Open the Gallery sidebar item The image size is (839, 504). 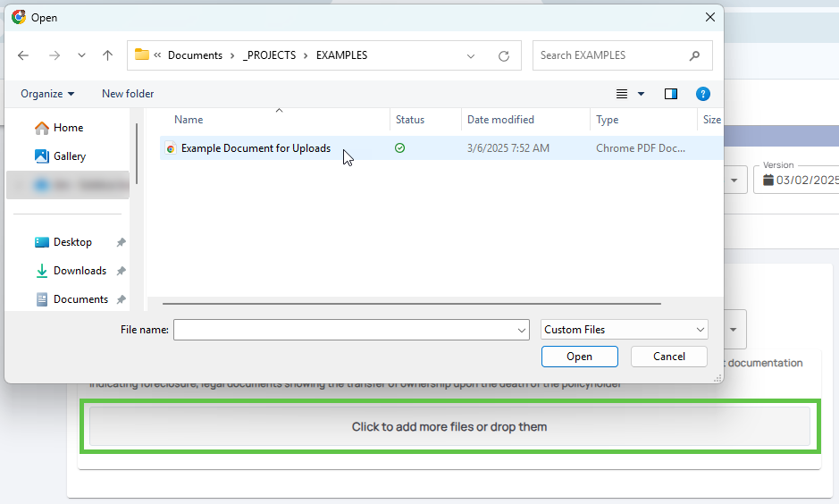click(x=69, y=156)
